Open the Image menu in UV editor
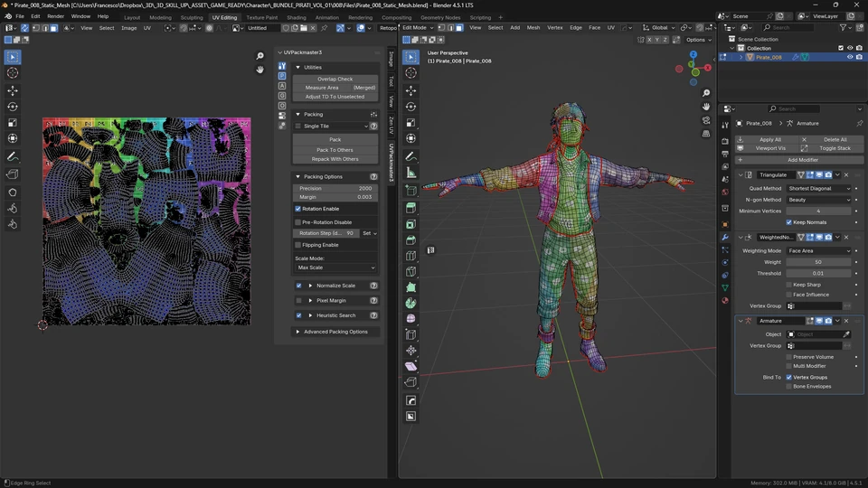Screen dimensions: 868x488 coord(129,28)
